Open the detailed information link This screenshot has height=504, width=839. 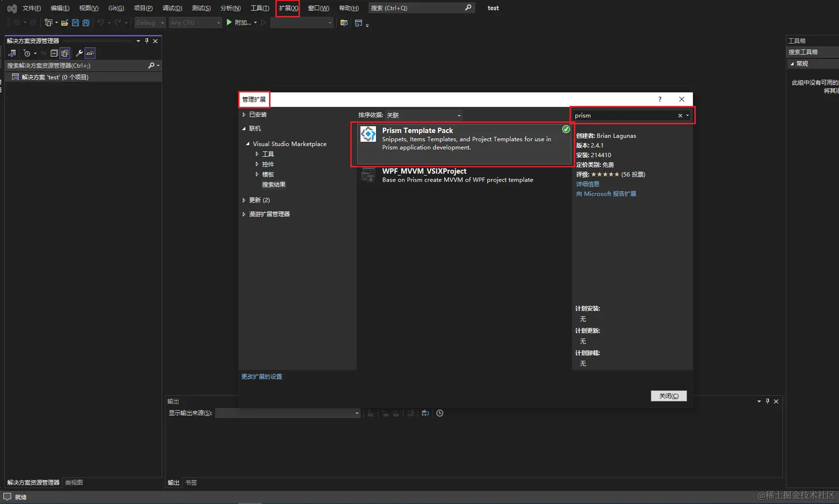[587, 184]
